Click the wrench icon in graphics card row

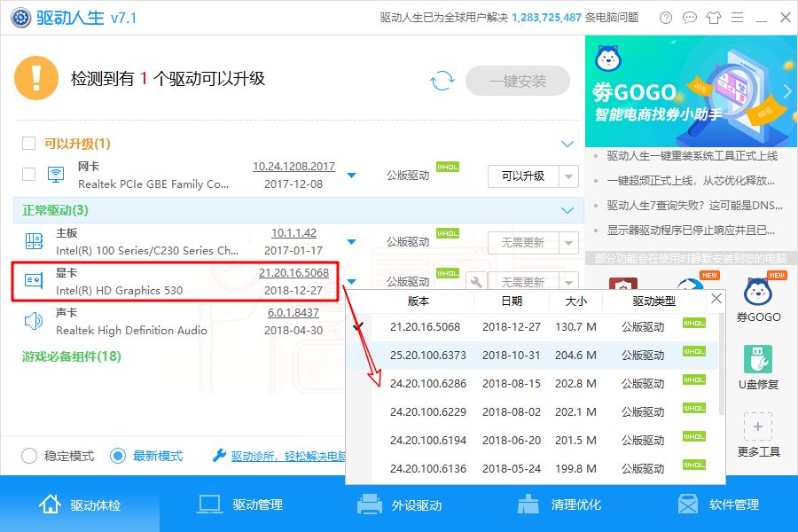(476, 282)
